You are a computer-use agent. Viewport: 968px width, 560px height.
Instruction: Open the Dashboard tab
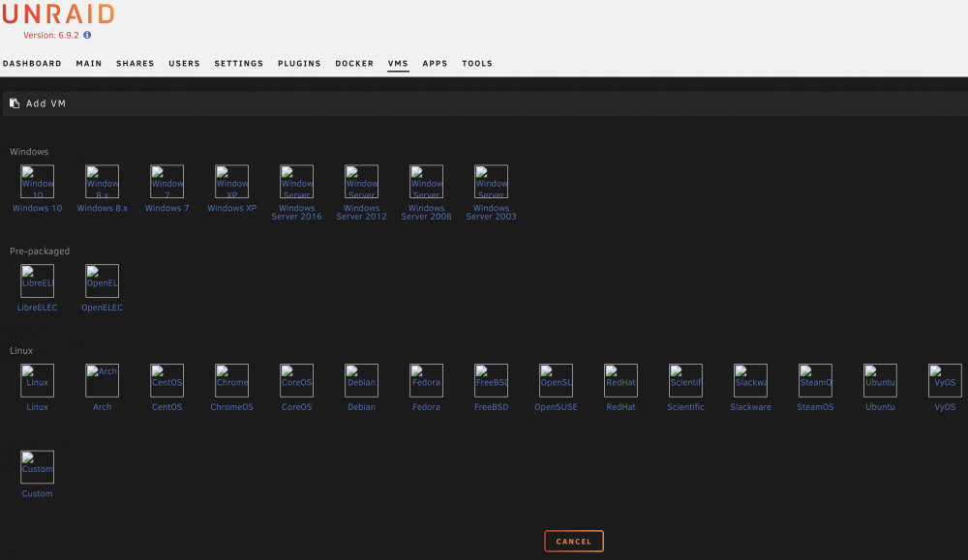(x=32, y=64)
